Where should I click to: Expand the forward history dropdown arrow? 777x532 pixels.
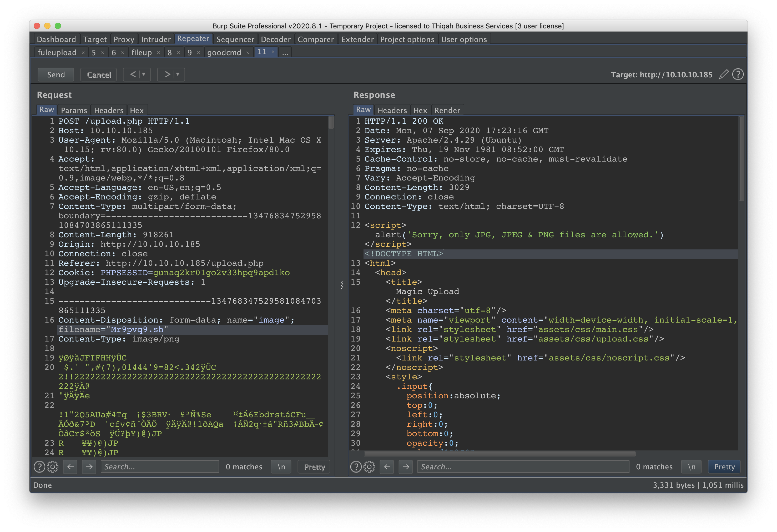click(x=178, y=74)
